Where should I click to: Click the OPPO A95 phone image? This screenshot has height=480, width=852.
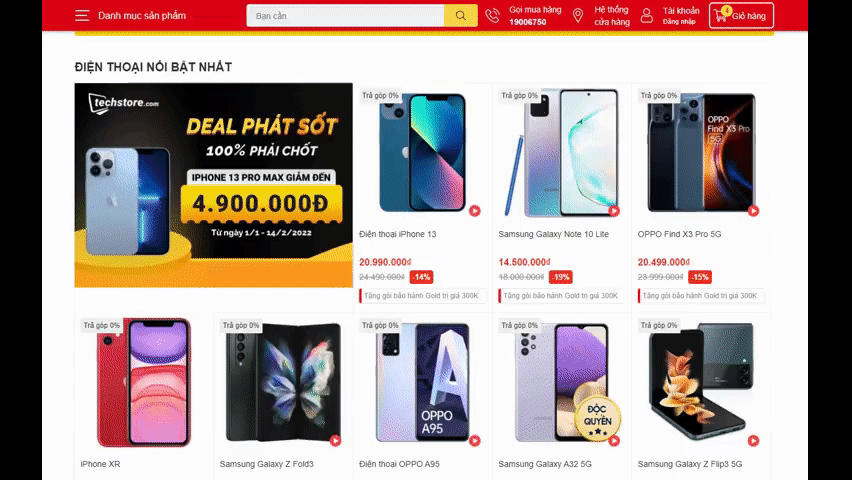422,382
